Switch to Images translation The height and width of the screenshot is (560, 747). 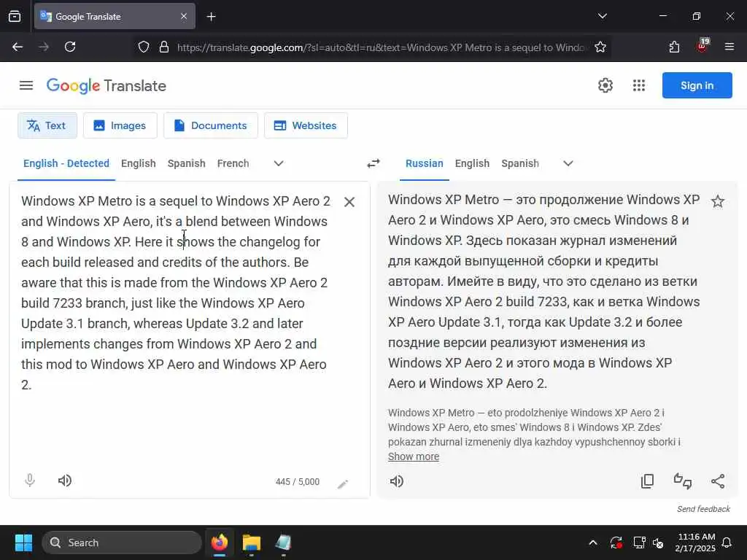click(x=120, y=125)
